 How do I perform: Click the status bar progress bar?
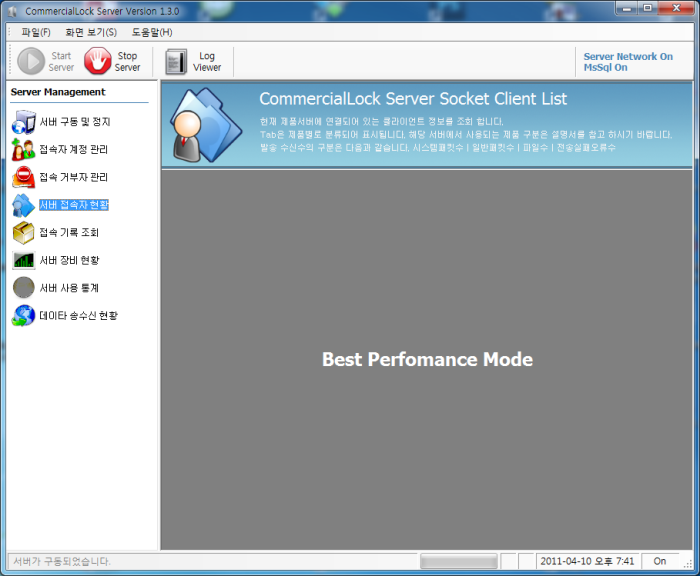(x=459, y=561)
